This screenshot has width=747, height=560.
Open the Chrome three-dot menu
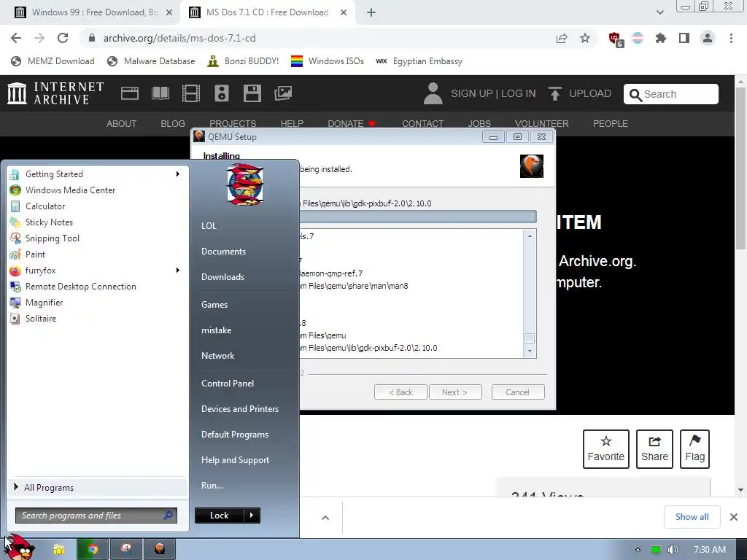click(x=731, y=38)
